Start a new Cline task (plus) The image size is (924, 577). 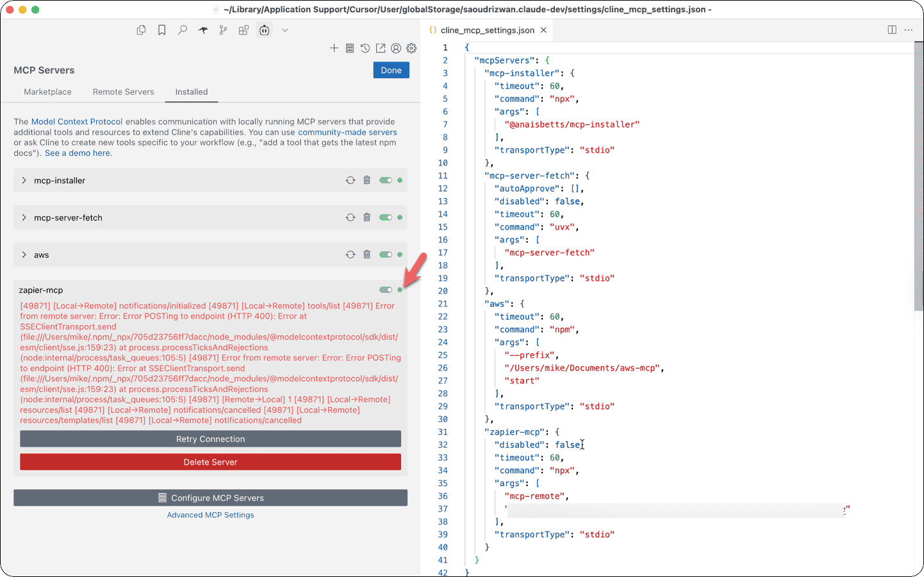pos(334,48)
